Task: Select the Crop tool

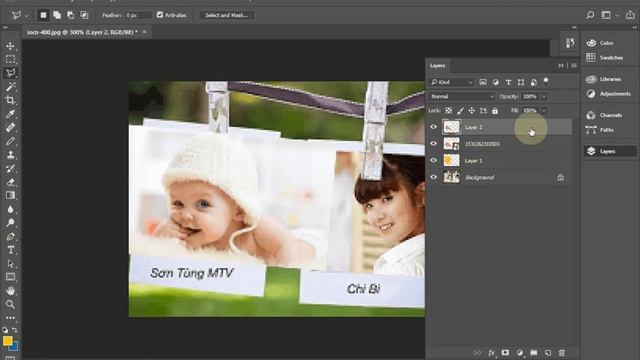Action: point(11,100)
